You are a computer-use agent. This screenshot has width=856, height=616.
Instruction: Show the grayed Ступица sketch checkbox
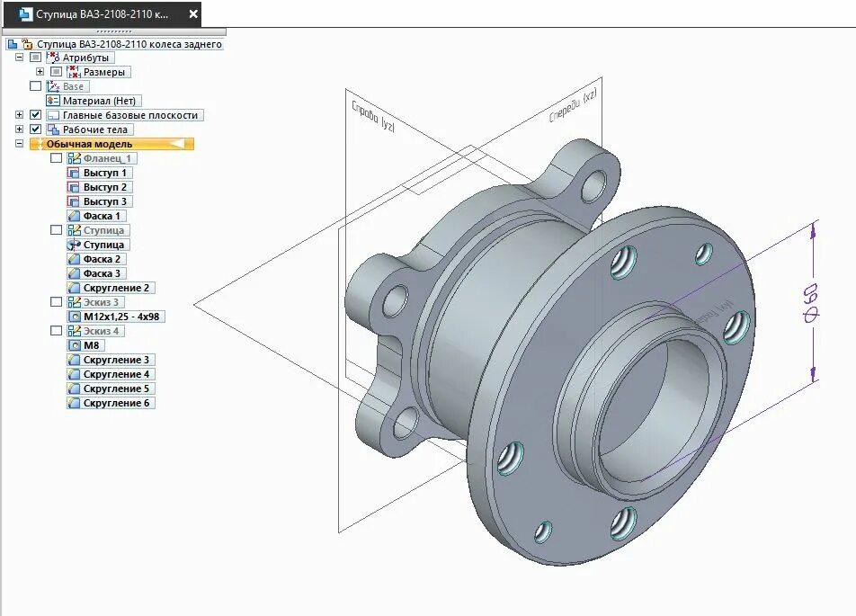[x=57, y=230]
